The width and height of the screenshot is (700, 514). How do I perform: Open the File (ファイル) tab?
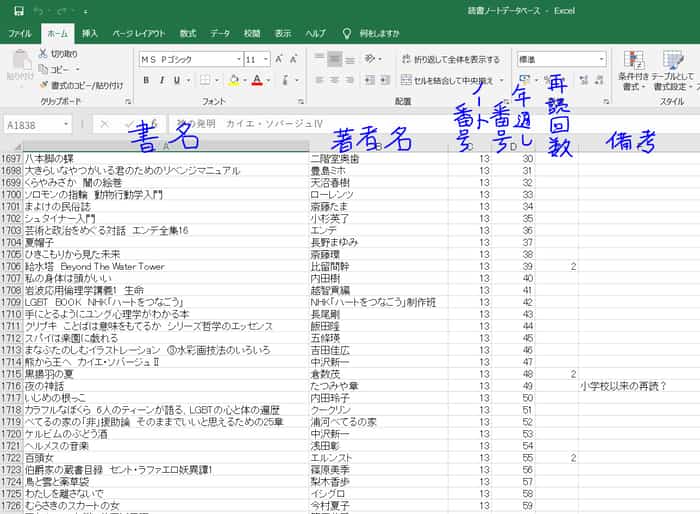[x=20, y=33]
